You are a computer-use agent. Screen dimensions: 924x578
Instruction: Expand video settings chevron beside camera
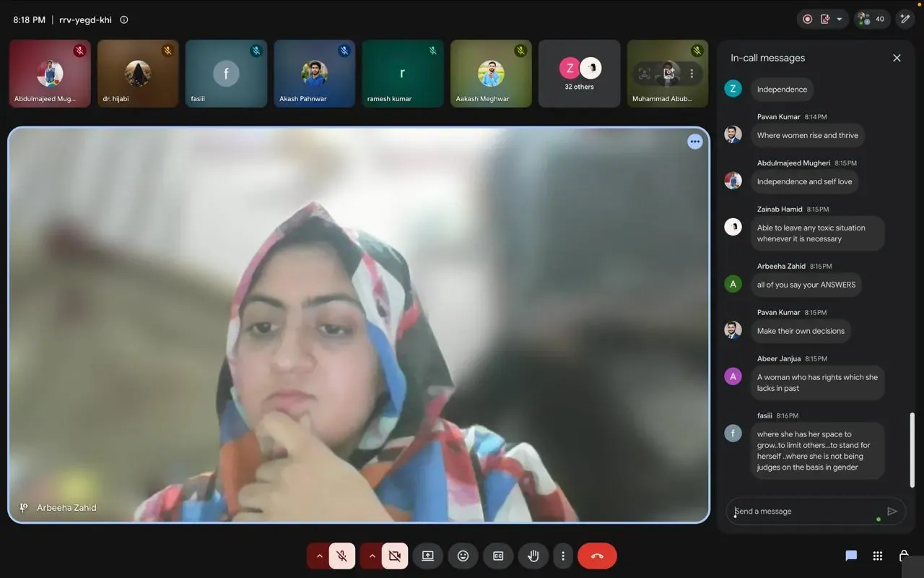pyautogui.click(x=372, y=556)
